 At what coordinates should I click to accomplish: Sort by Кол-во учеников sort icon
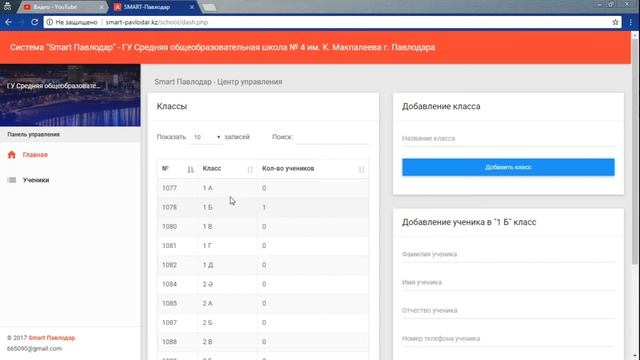[x=361, y=169]
